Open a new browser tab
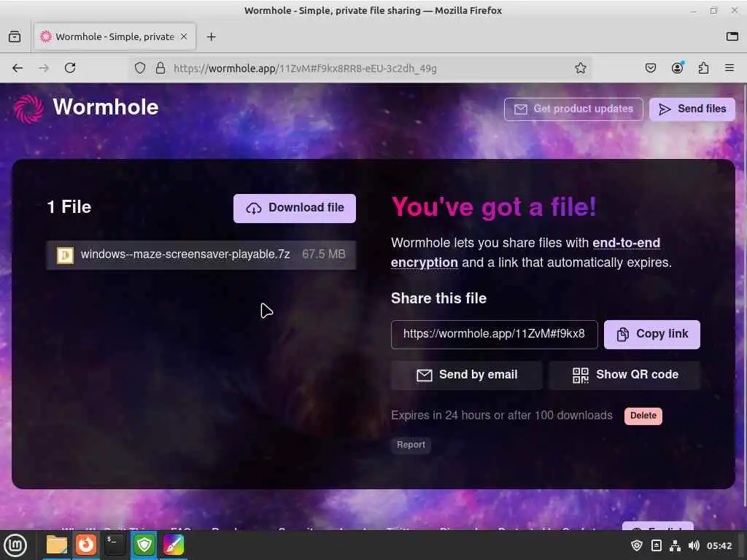747x560 pixels. (211, 36)
